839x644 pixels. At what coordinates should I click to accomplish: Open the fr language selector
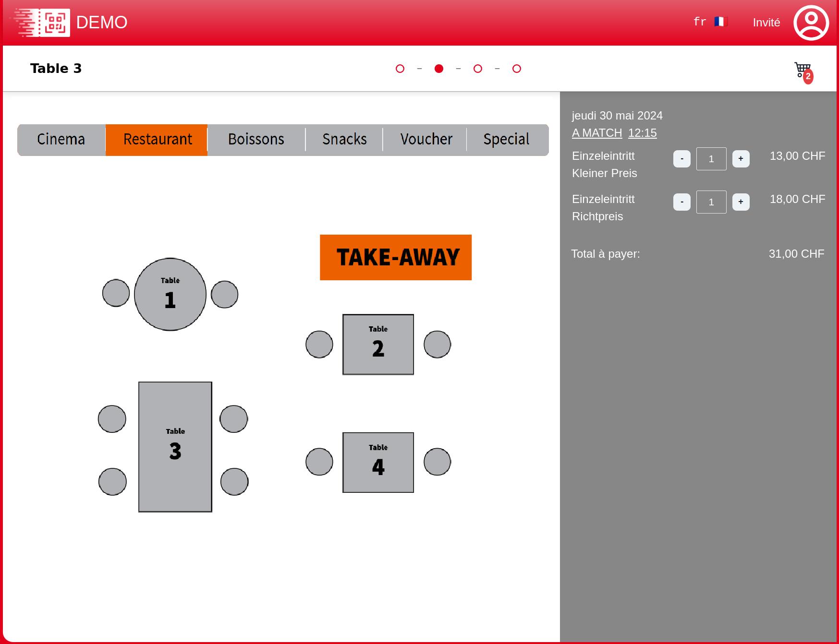click(700, 22)
